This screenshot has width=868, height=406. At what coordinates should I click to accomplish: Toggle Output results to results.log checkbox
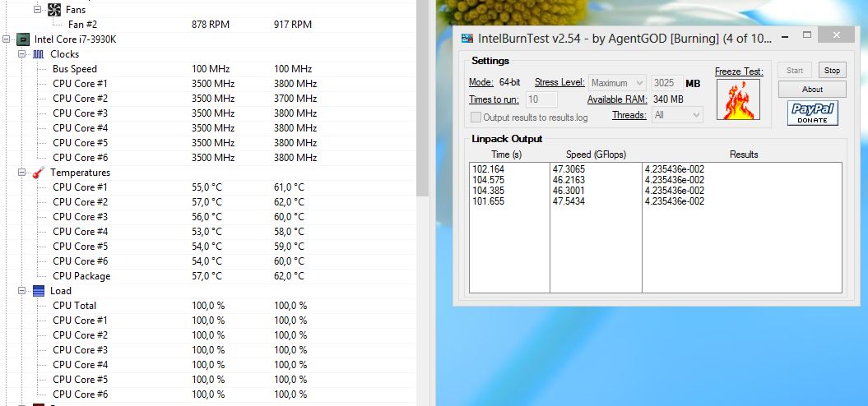point(476,118)
